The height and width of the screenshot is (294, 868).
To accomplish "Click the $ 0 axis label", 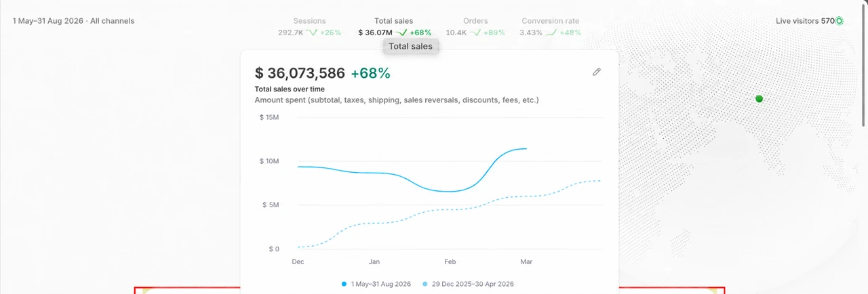I will click(x=273, y=249).
